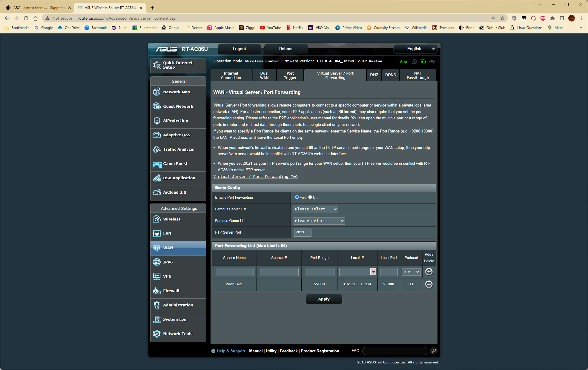Viewport: 588px width, 370px height.
Task: Open USB Application page
Action: pos(178,178)
